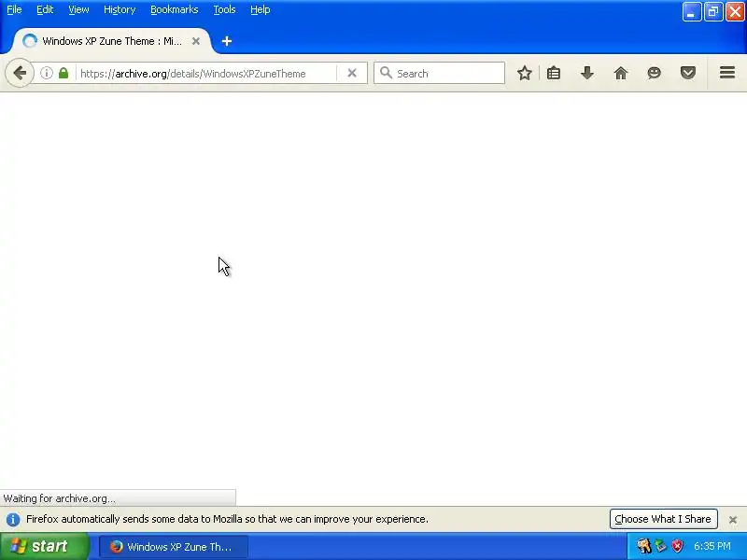The height and width of the screenshot is (560, 747).
Task: Click the green tray icon between keys and shield
Action: pos(660,546)
